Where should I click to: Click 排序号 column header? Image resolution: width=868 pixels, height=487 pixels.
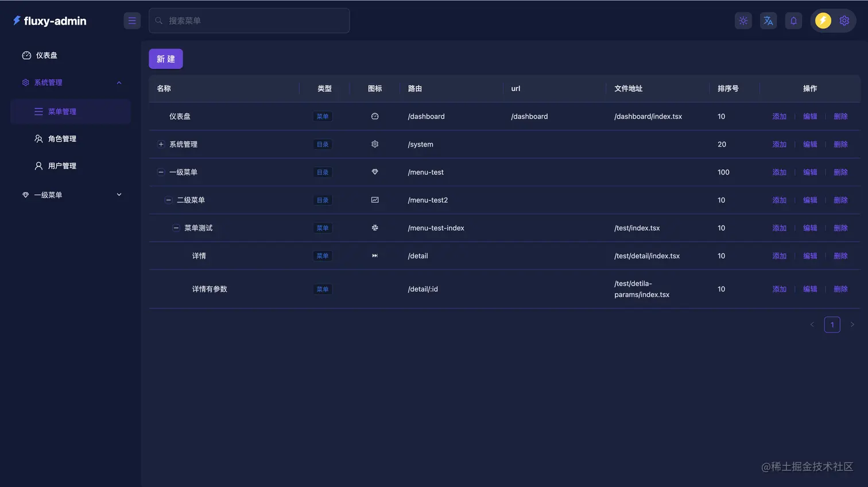(x=728, y=88)
